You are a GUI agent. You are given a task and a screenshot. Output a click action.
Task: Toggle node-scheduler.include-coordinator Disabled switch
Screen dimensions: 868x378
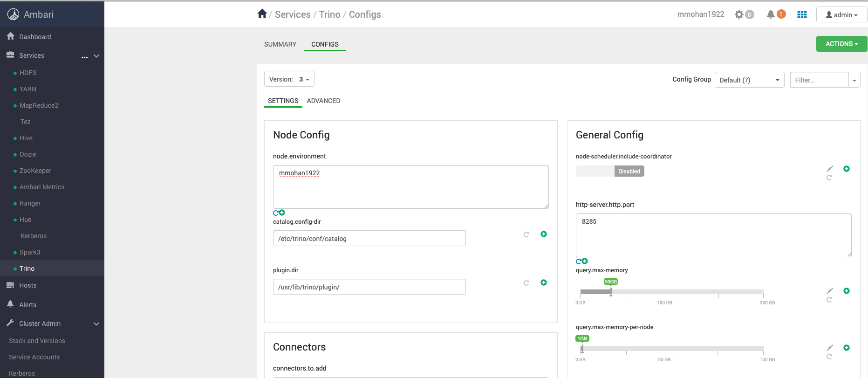[610, 171]
